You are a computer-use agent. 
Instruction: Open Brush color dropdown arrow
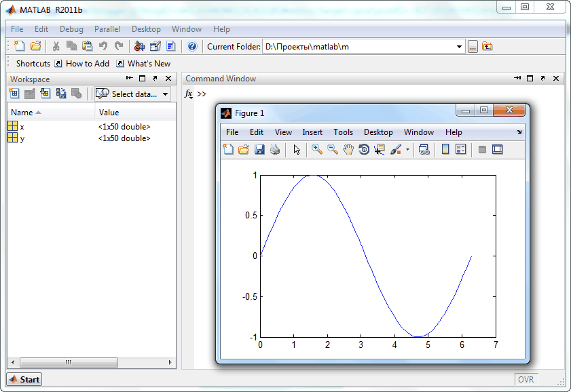[407, 149]
